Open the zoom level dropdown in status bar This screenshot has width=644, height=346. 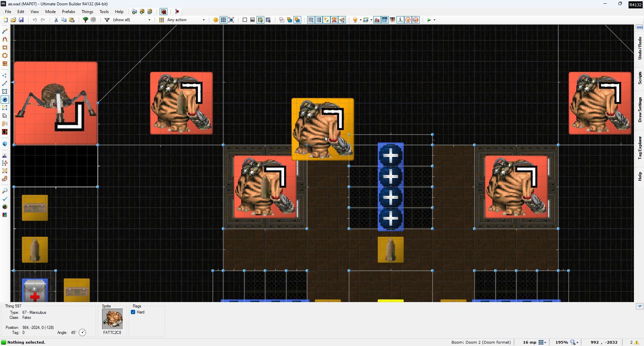(x=575, y=342)
